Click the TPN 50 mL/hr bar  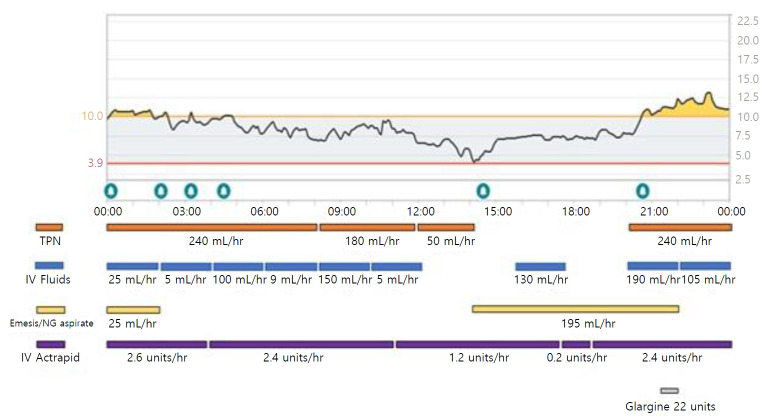coord(446,227)
